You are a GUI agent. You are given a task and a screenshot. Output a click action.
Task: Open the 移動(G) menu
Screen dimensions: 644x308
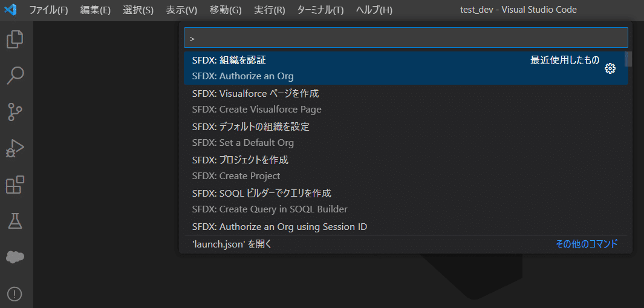point(226,10)
